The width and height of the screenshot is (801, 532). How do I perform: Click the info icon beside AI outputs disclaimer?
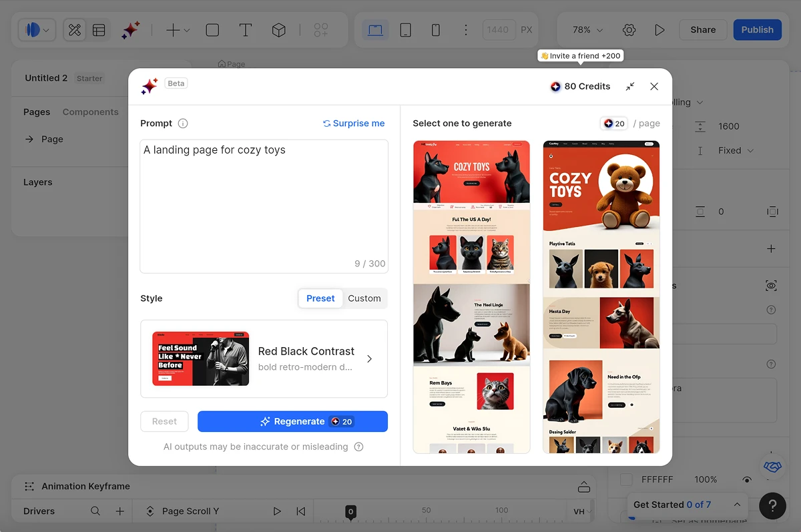pyautogui.click(x=358, y=447)
